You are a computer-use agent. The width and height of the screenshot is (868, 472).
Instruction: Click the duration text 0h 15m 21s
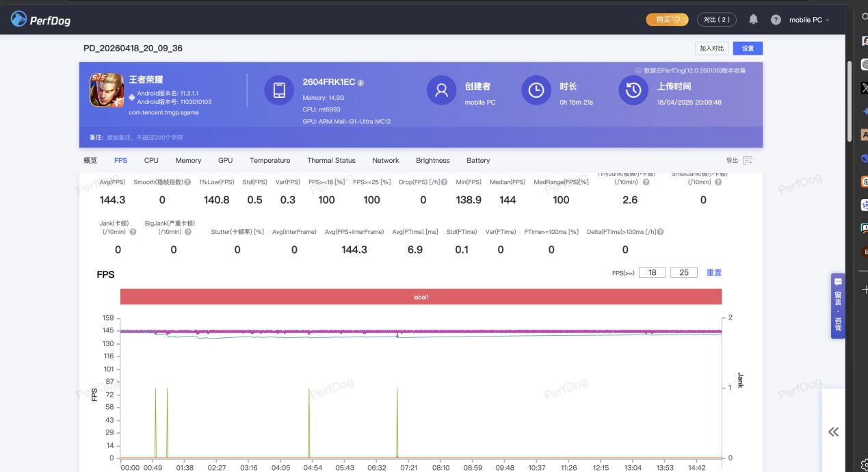tap(576, 102)
